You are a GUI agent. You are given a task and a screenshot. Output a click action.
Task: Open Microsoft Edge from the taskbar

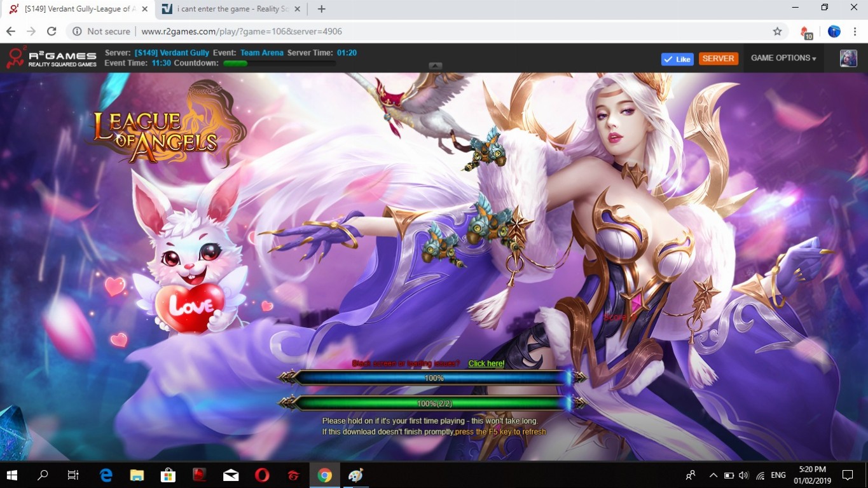click(106, 475)
